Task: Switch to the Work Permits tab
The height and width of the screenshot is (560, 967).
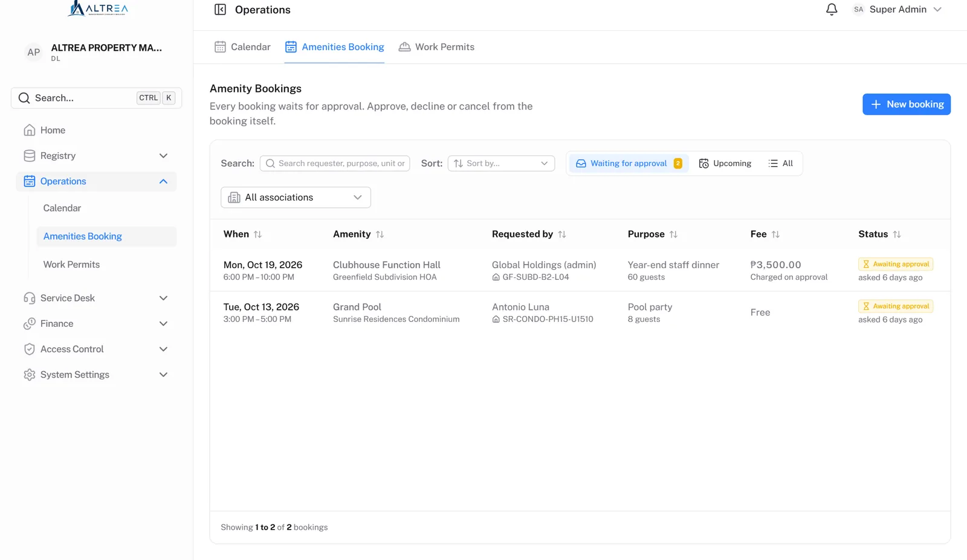Action: coord(436,47)
